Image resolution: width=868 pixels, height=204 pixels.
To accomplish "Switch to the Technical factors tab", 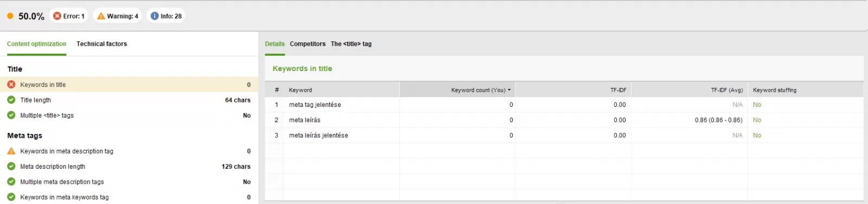I will coord(101,44).
